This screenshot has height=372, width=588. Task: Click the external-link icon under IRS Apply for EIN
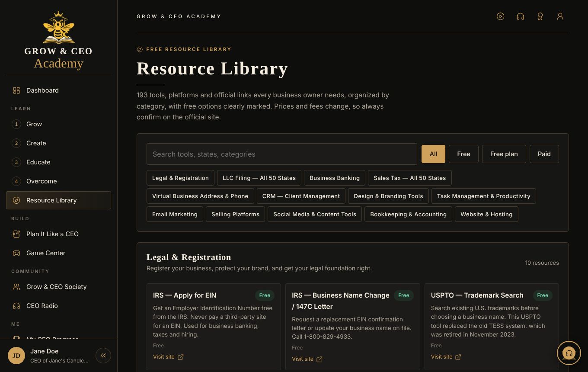coord(181,357)
